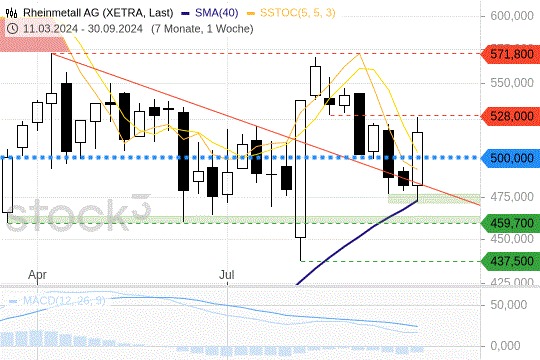
Task: Click the SSTOC(5, 5, 3) legend label
Action: click(298, 13)
